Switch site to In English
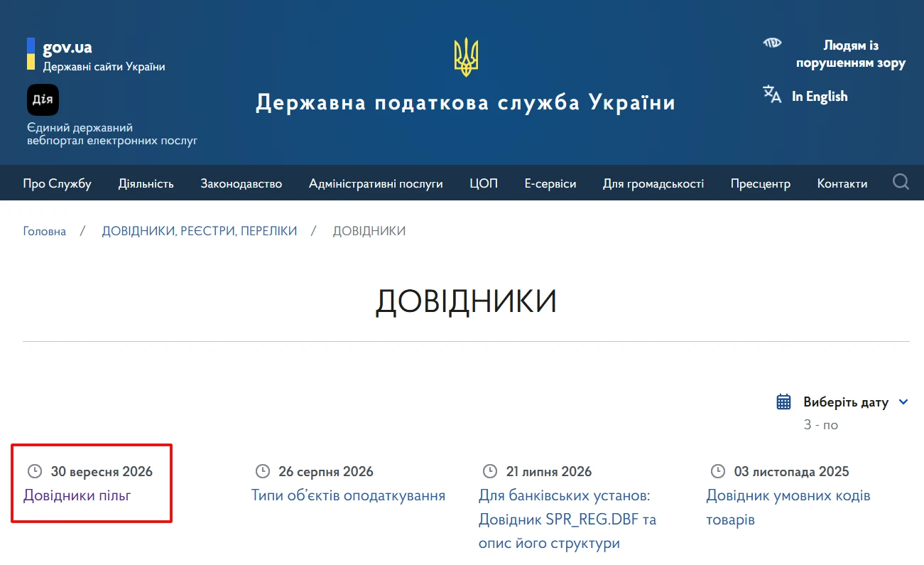924x565 pixels. tap(820, 96)
